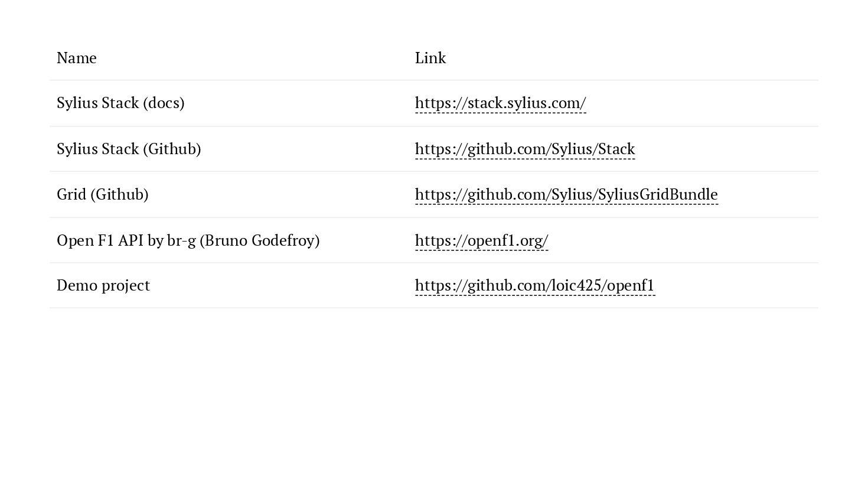The image size is (868, 489).
Task: Open the SyliusGridBundle GitHub link
Action: tap(566, 194)
